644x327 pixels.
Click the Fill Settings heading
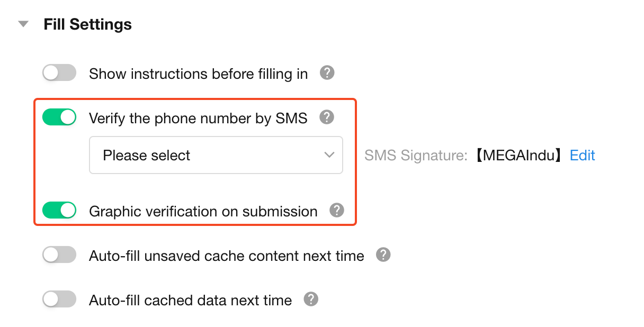[x=87, y=24]
